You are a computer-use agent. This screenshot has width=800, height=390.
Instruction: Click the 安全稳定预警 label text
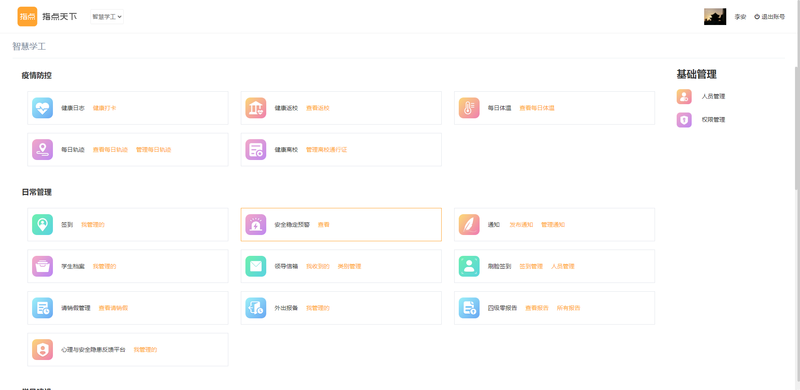(x=292, y=225)
